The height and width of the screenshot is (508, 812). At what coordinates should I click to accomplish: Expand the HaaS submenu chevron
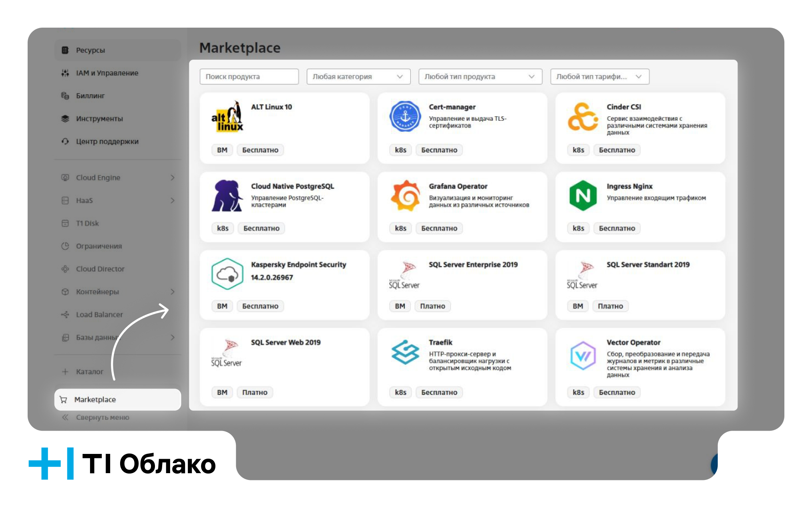[173, 200]
